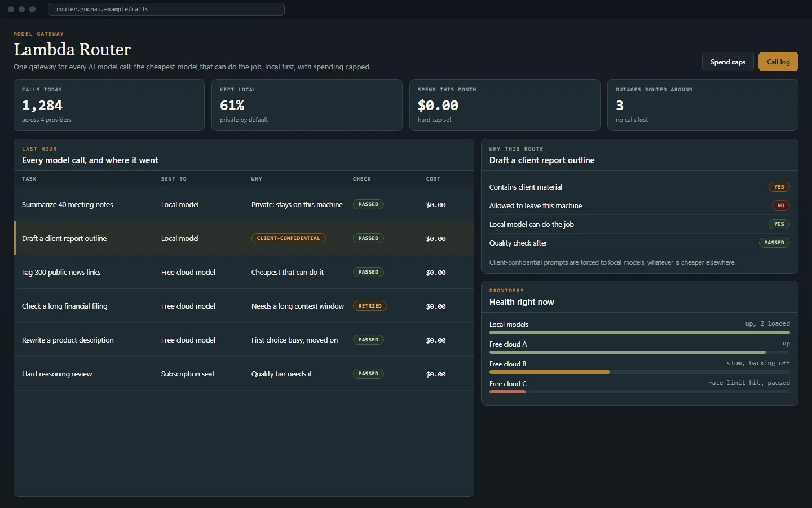
Task: Click YES badge beside Contains client material
Action: [x=779, y=187]
